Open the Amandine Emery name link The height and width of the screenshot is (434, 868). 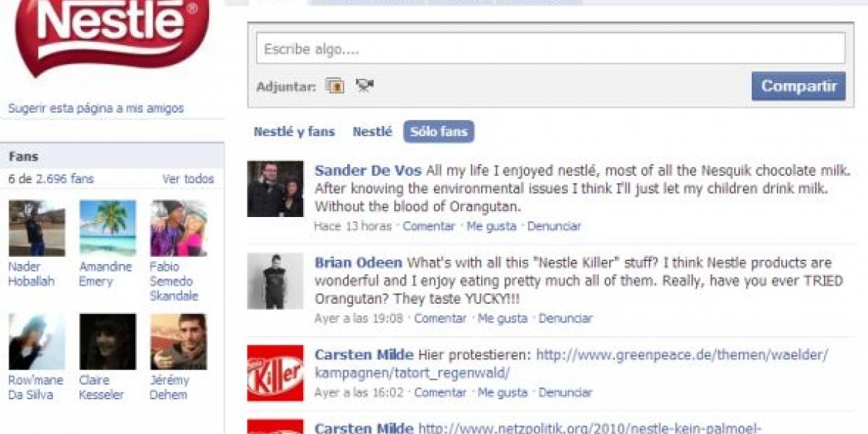106,274
